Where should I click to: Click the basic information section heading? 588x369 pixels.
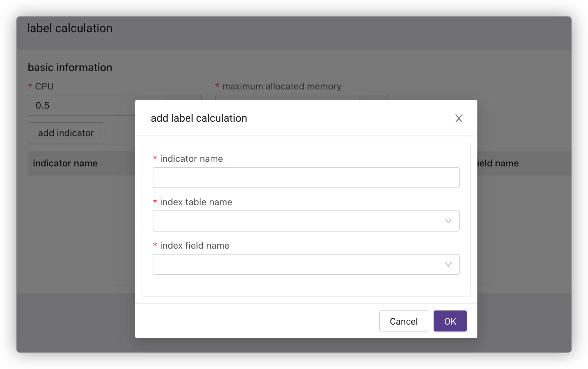(x=70, y=67)
